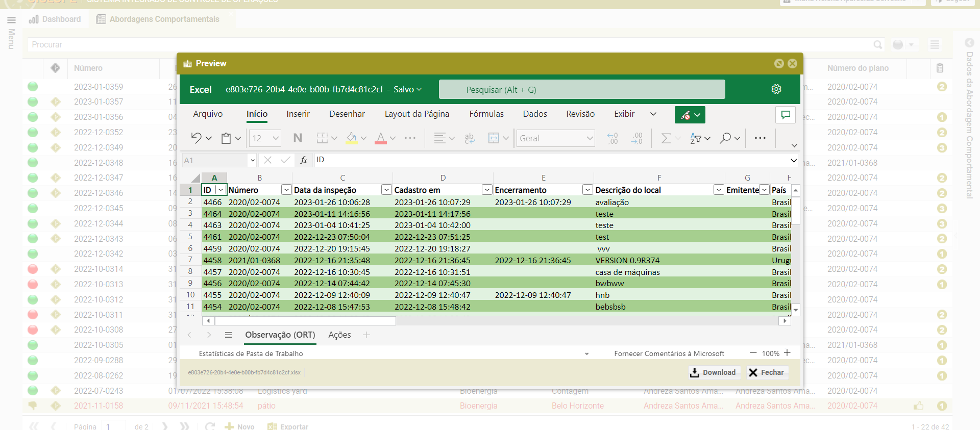Click the Fechar button
The height and width of the screenshot is (430, 980).
click(767, 373)
